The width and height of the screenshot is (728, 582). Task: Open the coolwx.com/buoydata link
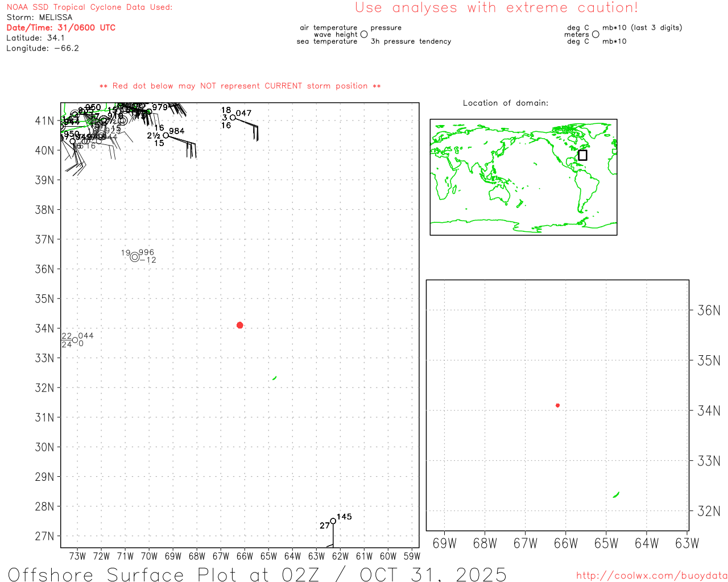(652, 576)
